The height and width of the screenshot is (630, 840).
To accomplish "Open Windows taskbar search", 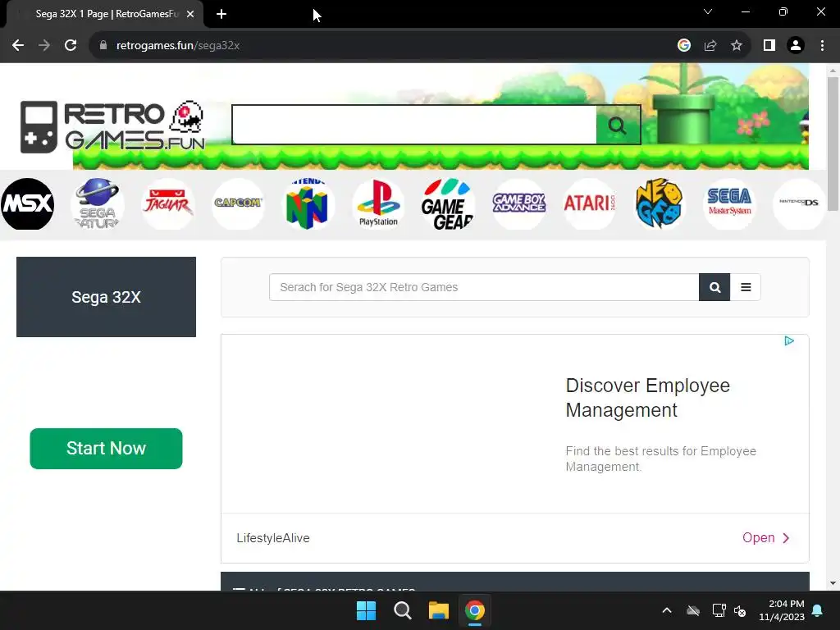I will point(402,610).
